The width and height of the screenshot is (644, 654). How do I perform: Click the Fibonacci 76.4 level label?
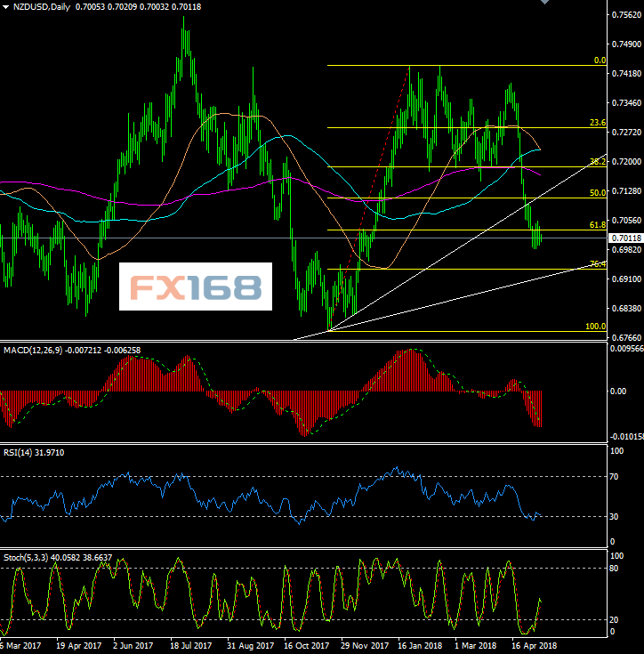tap(598, 264)
